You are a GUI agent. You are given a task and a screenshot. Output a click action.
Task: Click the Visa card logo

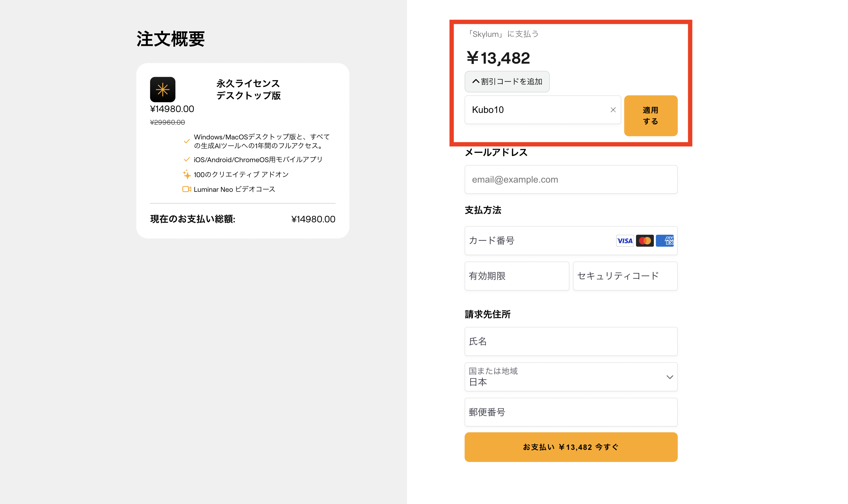[x=624, y=241]
